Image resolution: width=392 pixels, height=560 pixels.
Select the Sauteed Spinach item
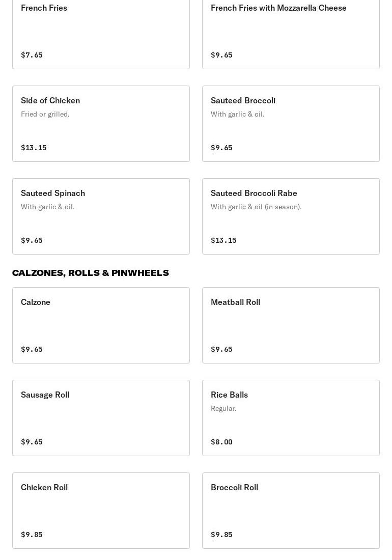click(x=53, y=193)
